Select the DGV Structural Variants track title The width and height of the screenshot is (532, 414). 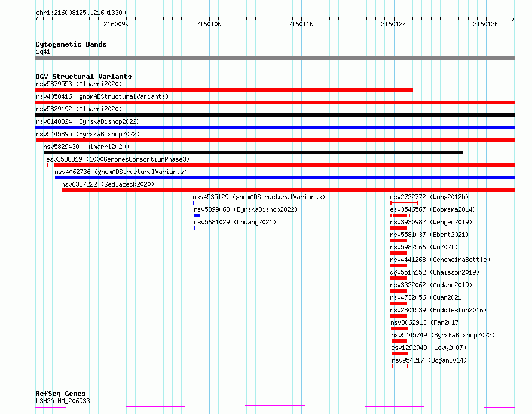click(84, 77)
